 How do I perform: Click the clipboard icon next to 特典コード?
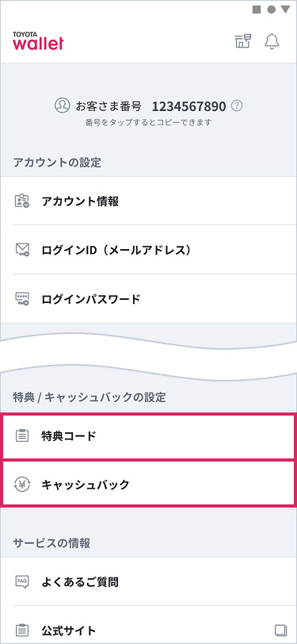[22, 435]
